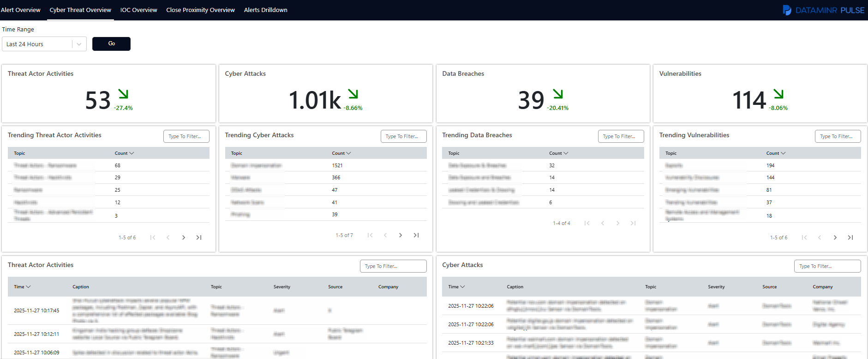Open the Alert Overview tab
Screen dimensions: 868x359
(20, 10)
